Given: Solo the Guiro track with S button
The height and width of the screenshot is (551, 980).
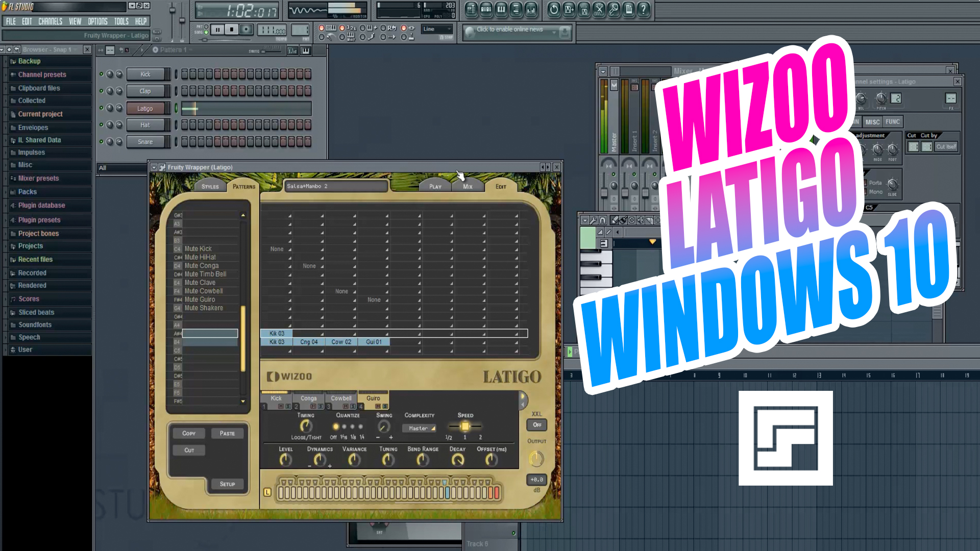Looking at the screenshot, I should [x=385, y=407].
